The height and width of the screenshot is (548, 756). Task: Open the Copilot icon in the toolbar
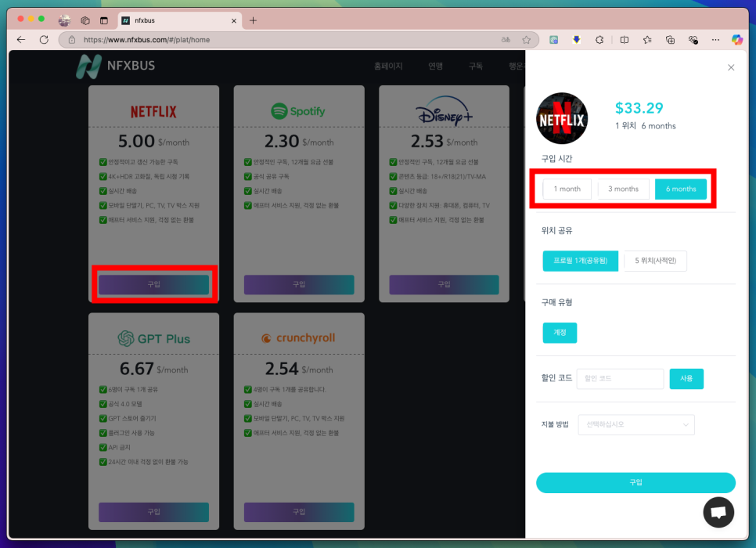(737, 40)
